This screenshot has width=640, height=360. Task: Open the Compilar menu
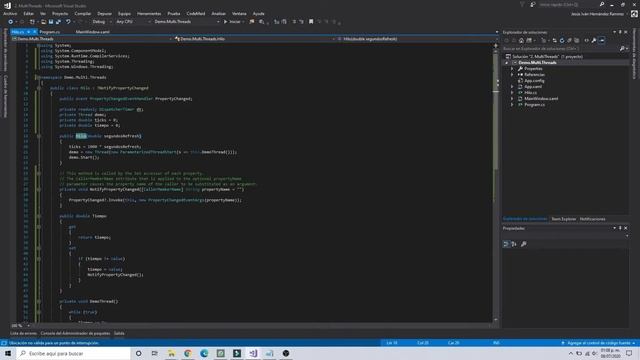[x=82, y=13]
